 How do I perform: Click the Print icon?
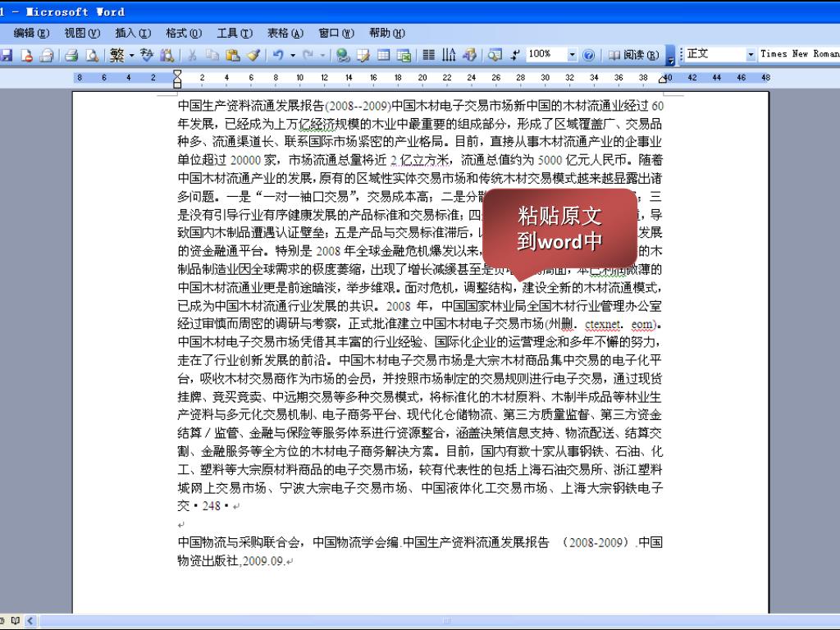tap(72, 55)
